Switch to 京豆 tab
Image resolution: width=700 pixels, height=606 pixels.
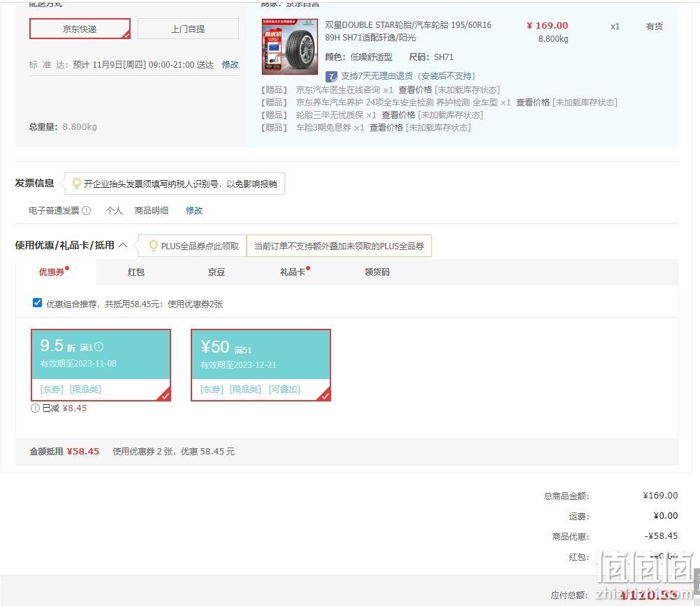[217, 272]
